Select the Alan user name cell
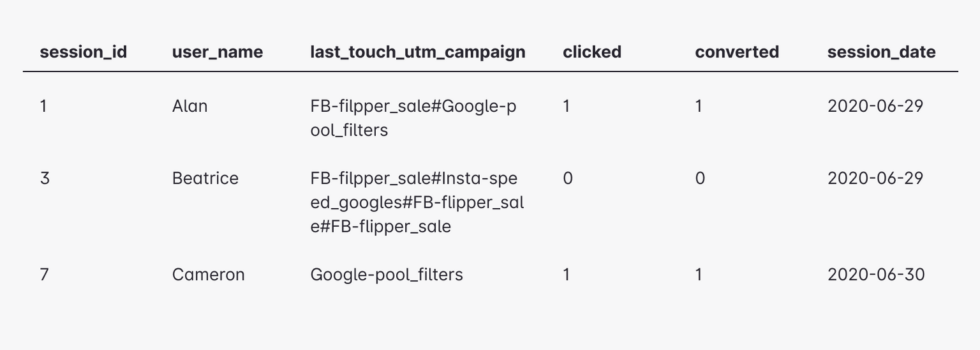 [189, 106]
